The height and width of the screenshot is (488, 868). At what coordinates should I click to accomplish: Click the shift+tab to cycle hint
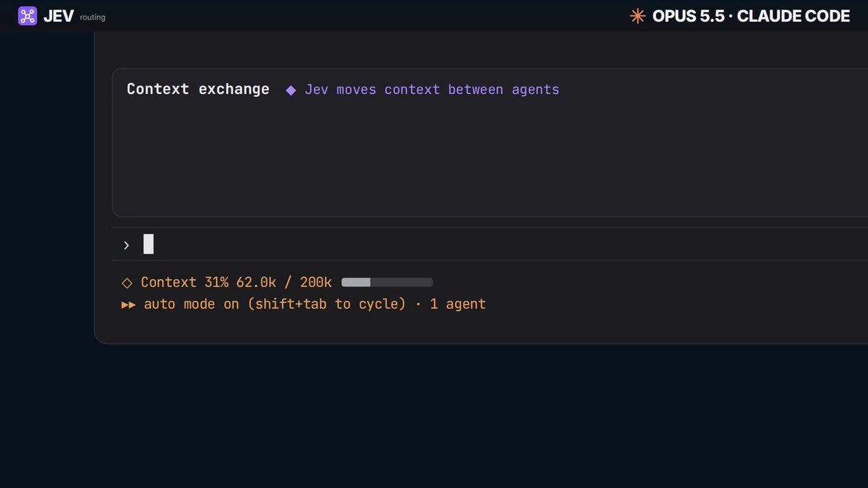click(x=327, y=304)
